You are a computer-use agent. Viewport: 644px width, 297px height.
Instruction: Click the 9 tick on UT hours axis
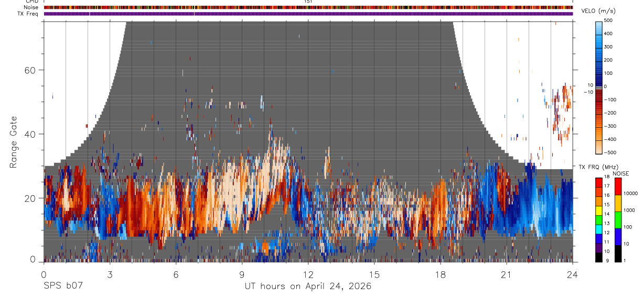point(242,274)
